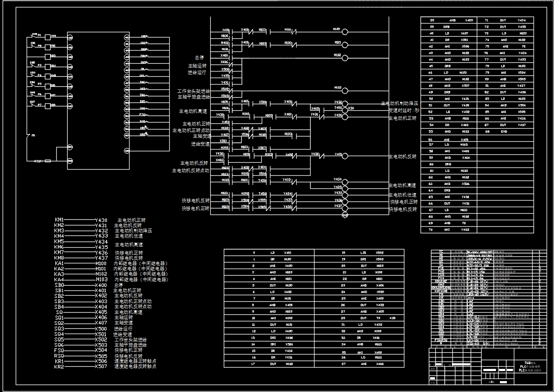Select SB0 label in I/O assignment list
Image resolution: width=554 pixels, height=392 pixels.
click(59, 285)
